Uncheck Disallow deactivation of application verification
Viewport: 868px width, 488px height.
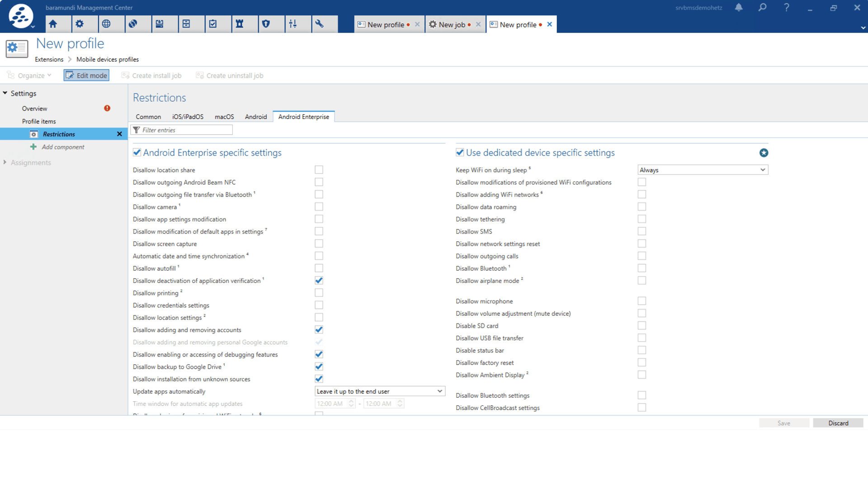click(x=319, y=281)
